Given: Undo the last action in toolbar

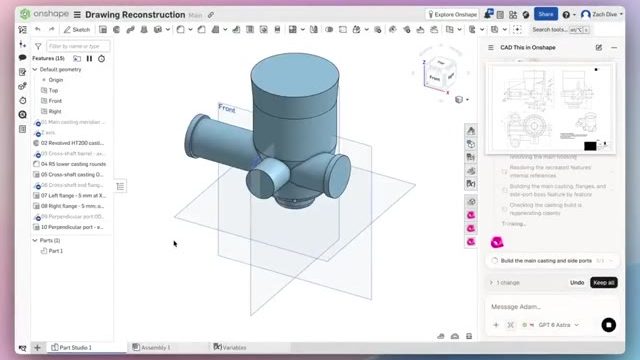Looking at the screenshot, I should [x=38, y=29].
